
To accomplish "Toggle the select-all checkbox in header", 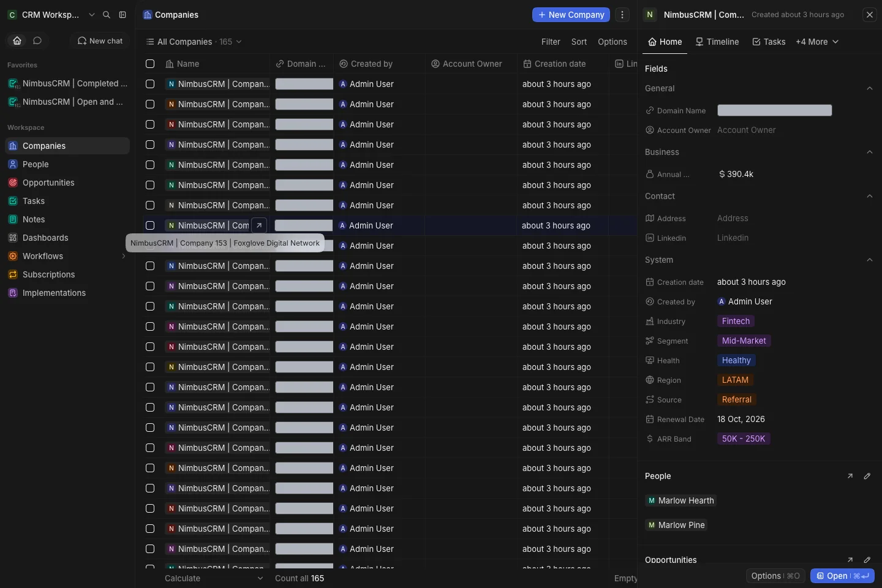I will point(150,64).
